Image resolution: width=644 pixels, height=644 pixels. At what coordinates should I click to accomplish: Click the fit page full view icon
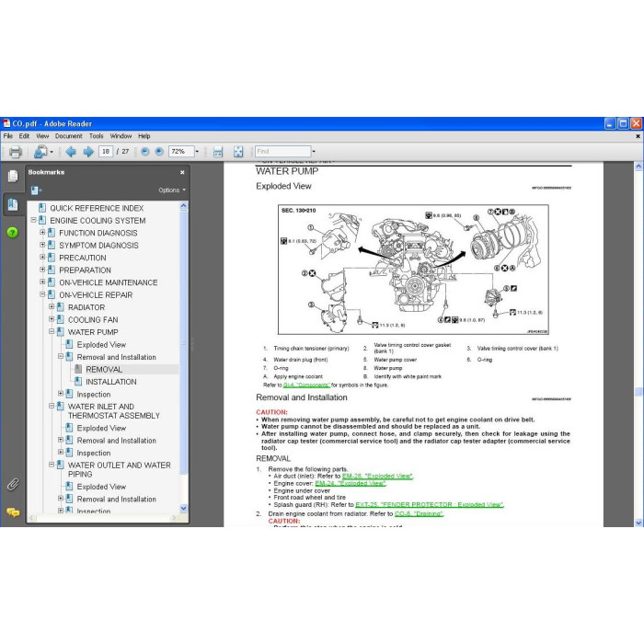point(238,152)
